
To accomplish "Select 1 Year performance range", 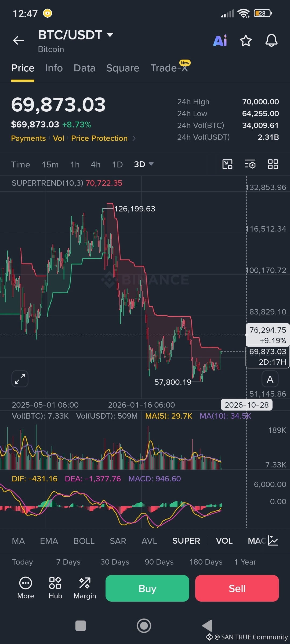I will pyautogui.click(x=245, y=562).
